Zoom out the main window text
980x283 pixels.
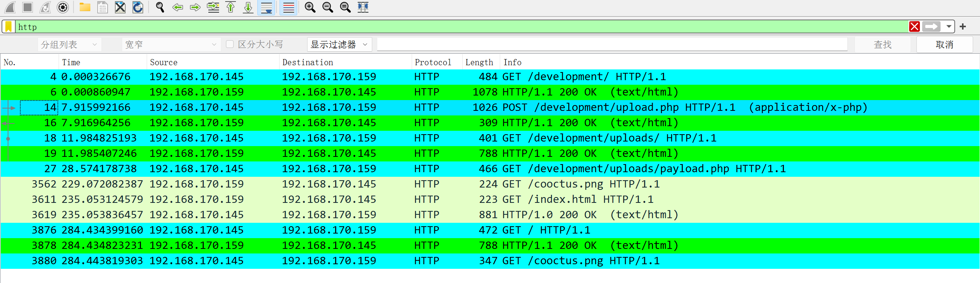pyautogui.click(x=328, y=7)
